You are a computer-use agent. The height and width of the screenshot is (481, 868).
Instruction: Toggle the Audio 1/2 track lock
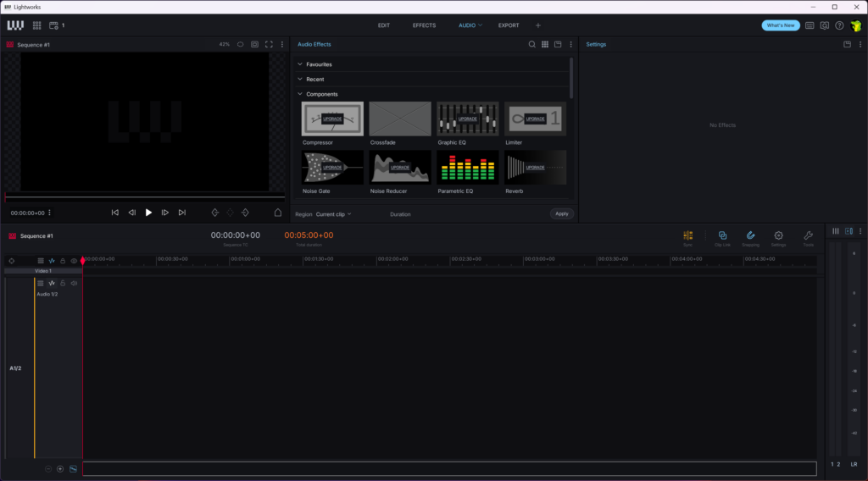[63, 283]
